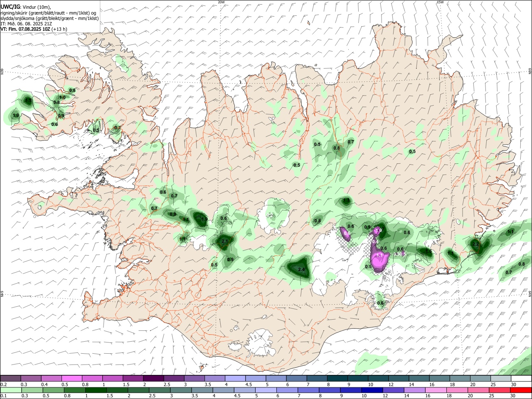This screenshot has width=532, height=399.
Task: Click the '64N' latitude label on right edge
Action: [x=530, y=294]
